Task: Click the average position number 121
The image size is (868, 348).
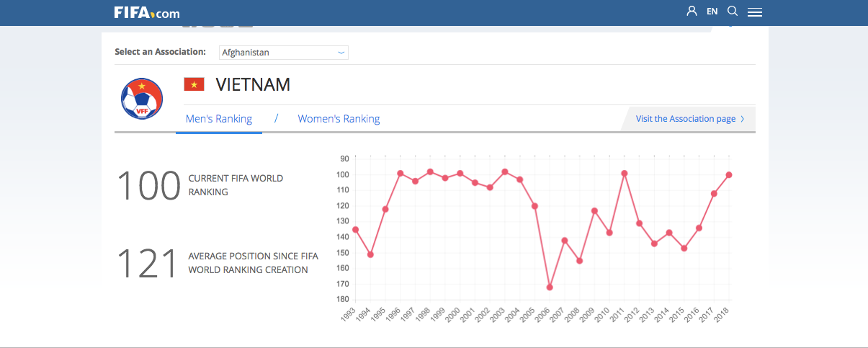Action: point(147,263)
